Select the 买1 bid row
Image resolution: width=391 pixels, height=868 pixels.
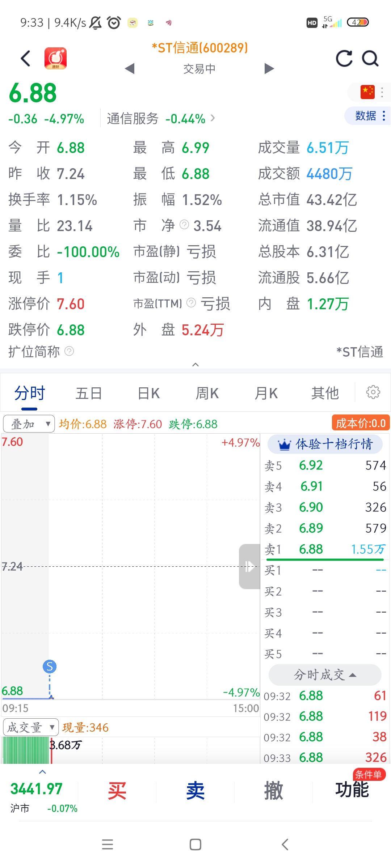tap(325, 570)
